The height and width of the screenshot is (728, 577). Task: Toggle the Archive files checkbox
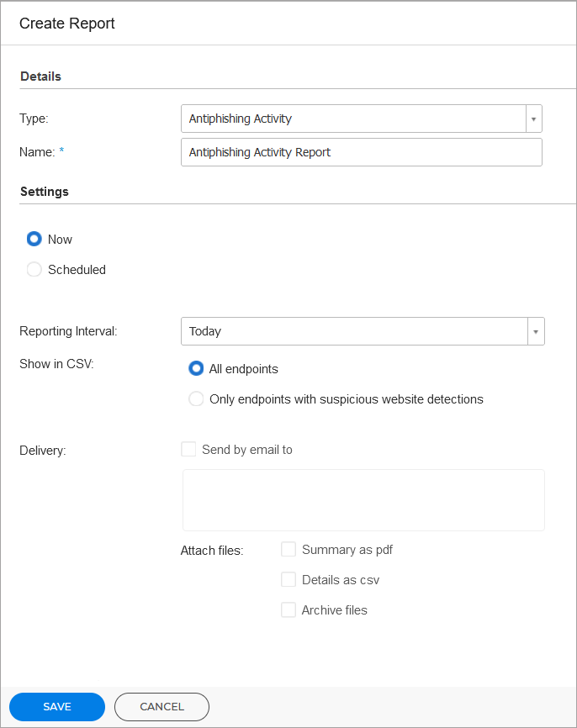(288, 610)
